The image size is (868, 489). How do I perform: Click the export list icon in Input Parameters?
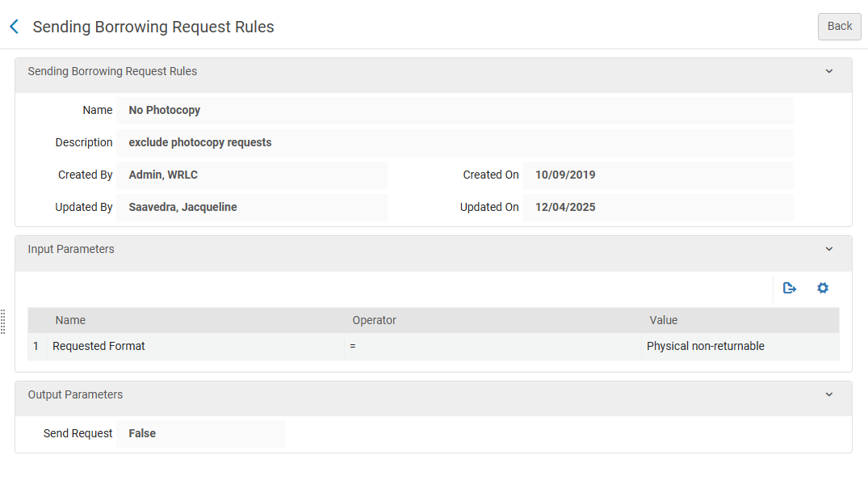(790, 288)
